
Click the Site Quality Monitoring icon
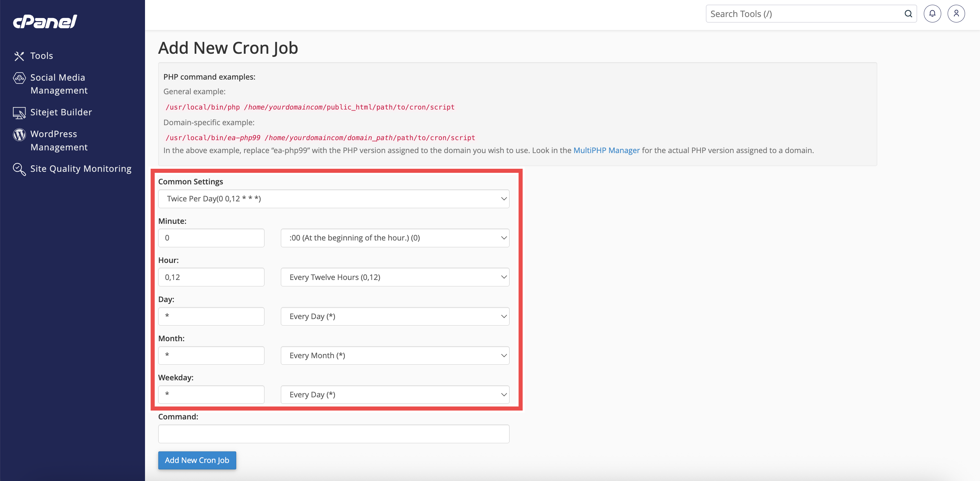pyautogui.click(x=19, y=169)
